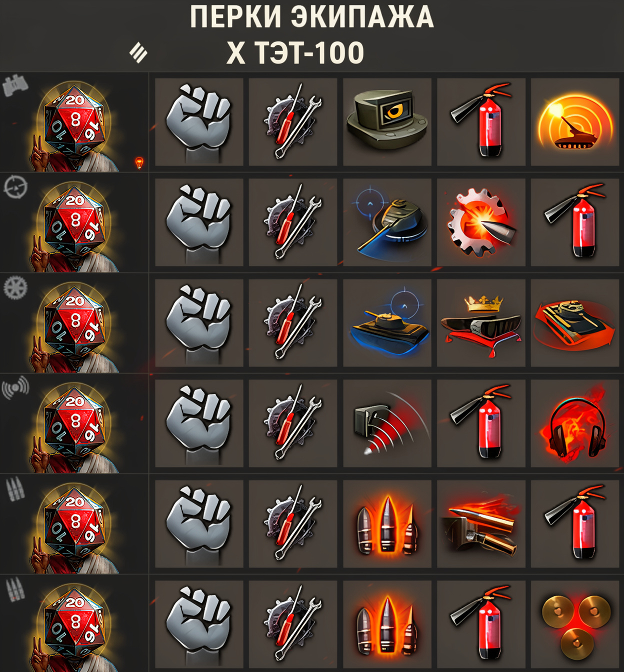
Task: Click the three golden cymbals perk icon
Action: pos(575,624)
